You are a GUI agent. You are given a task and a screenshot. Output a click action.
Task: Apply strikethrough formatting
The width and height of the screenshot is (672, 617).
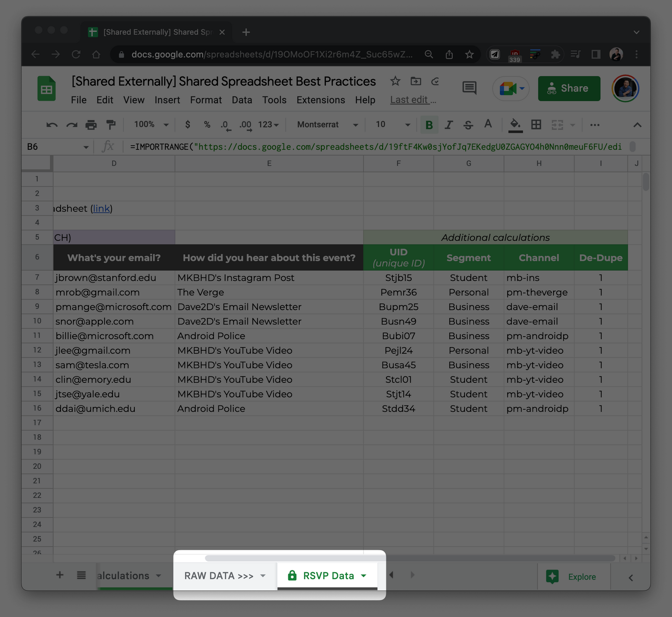[x=467, y=125]
